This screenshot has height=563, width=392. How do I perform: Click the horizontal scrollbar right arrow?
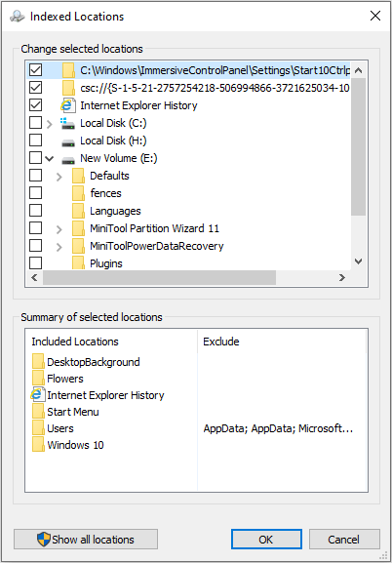(341, 277)
